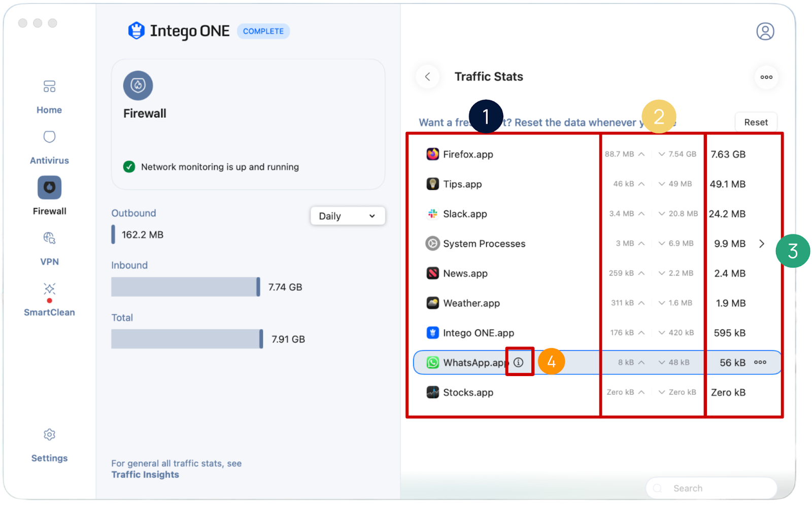Go back with the left chevron button
Viewport: 812px width, 505px height.
pos(428,77)
